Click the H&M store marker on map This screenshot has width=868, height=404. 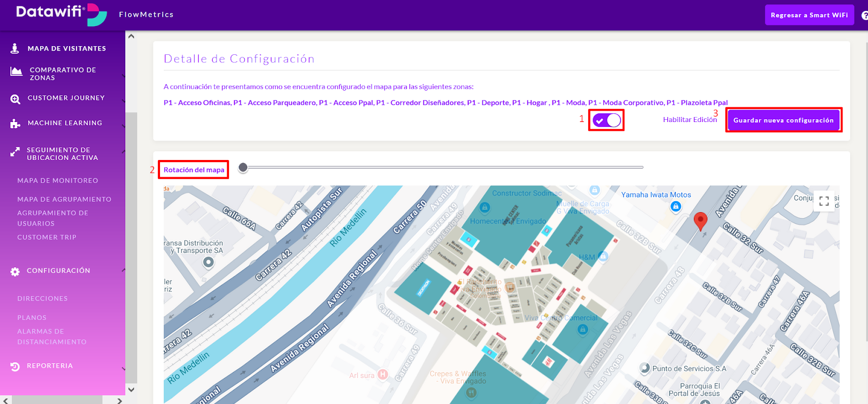tap(603, 256)
